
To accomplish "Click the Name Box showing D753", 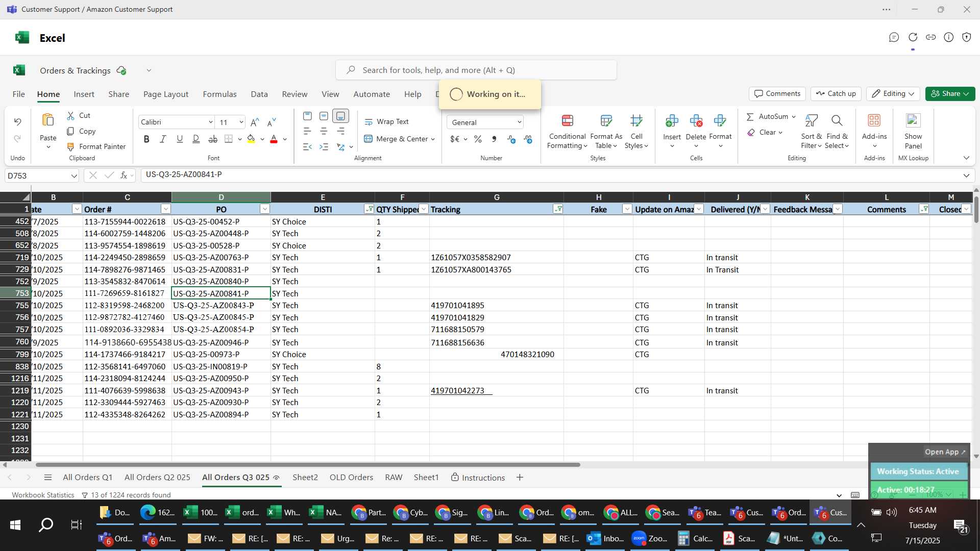I will click(42, 176).
